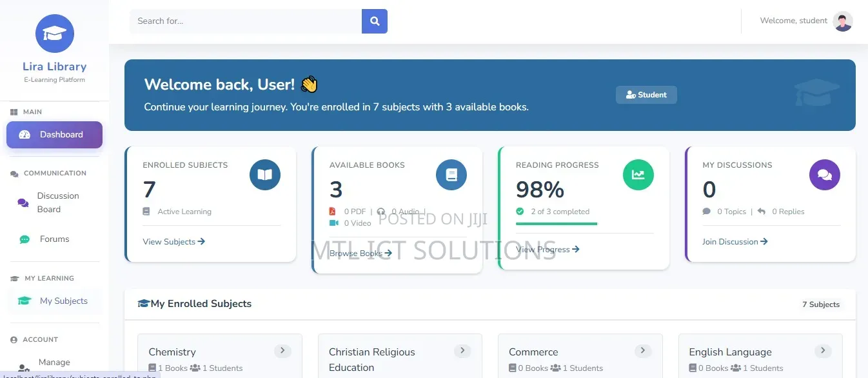This screenshot has width=868, height=378.
Task: Open Discussion Board in the sidebar
Action: (x=54, y=203)
